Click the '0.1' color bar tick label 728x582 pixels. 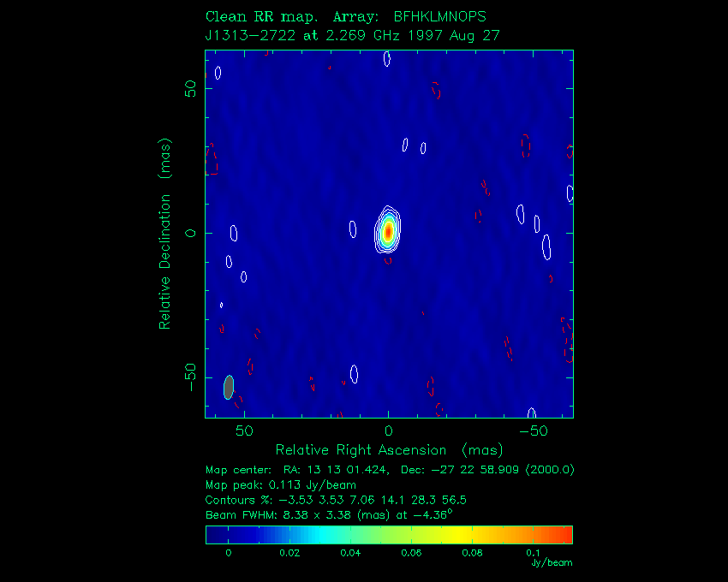pos(533,553)
